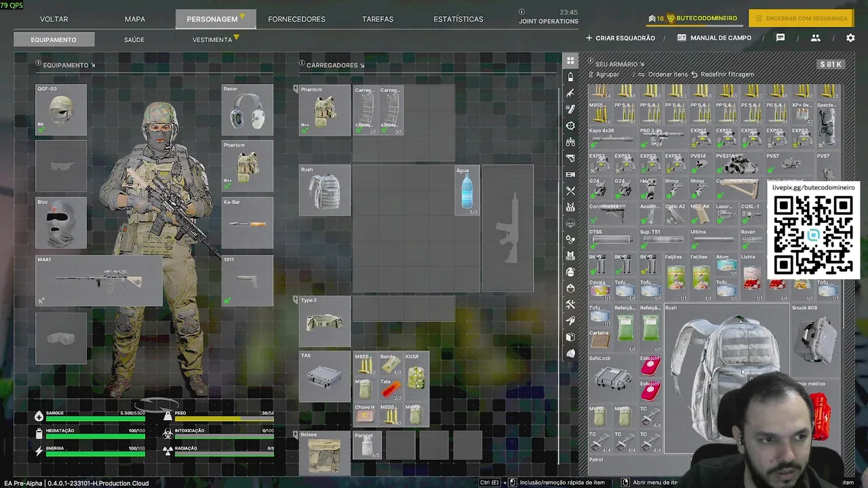Screen dimensions: 868x488
Task: Switch to the Vestimenta sub-tab
Action: coord(212,40)
